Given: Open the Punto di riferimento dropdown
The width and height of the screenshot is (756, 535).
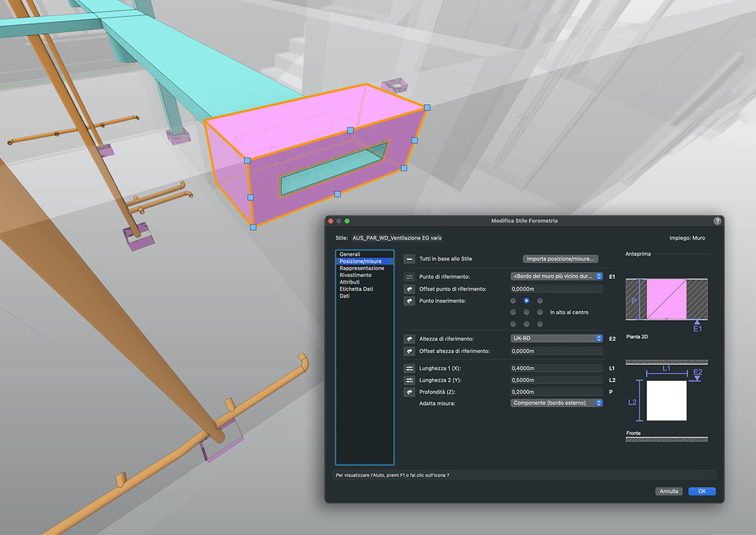Looking at the screenshot, I should point(556,276).
